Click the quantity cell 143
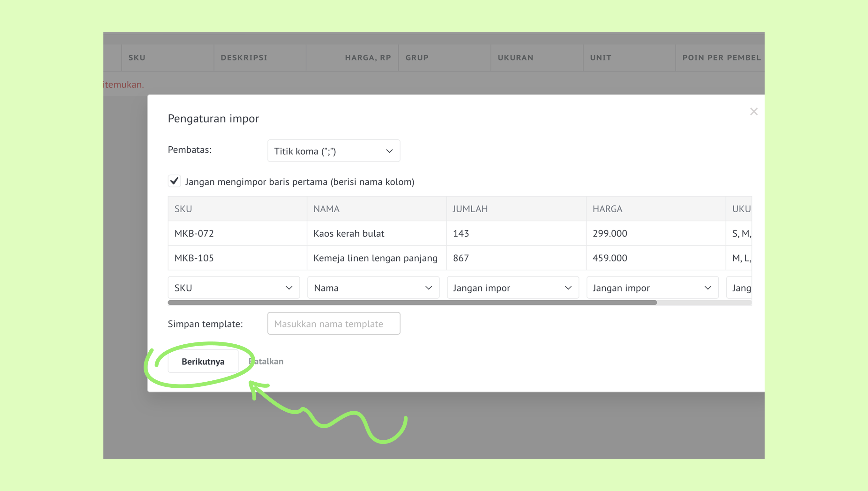 516,233
